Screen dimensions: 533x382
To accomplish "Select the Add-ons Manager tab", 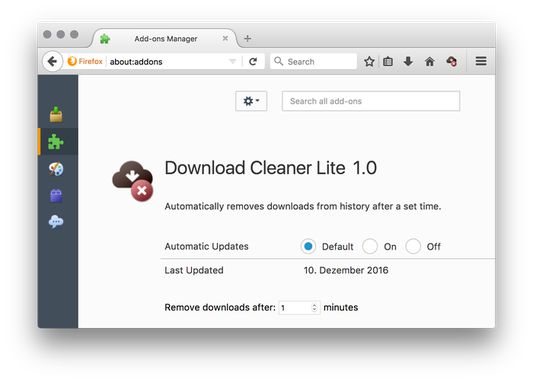I will click(166, 38).
